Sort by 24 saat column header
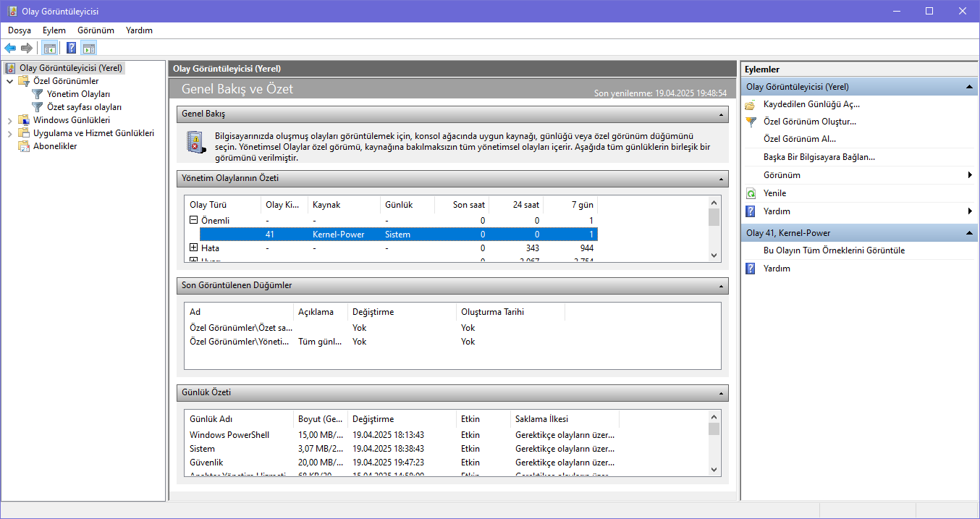This screenshot has height=519, width=980. 516,205
